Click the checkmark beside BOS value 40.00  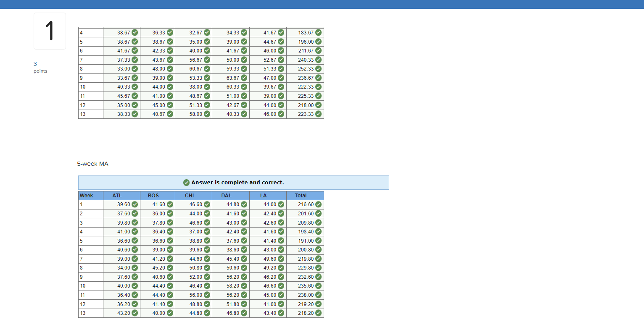[x=169, y=313]
